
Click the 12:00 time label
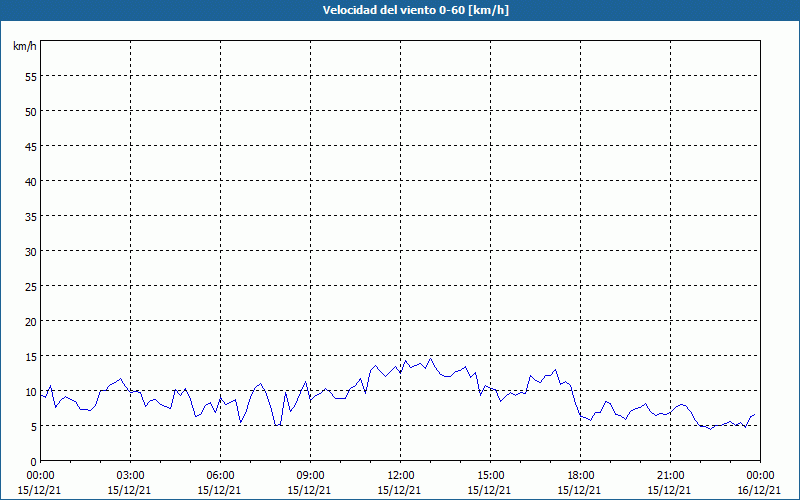tap(401, 476)
